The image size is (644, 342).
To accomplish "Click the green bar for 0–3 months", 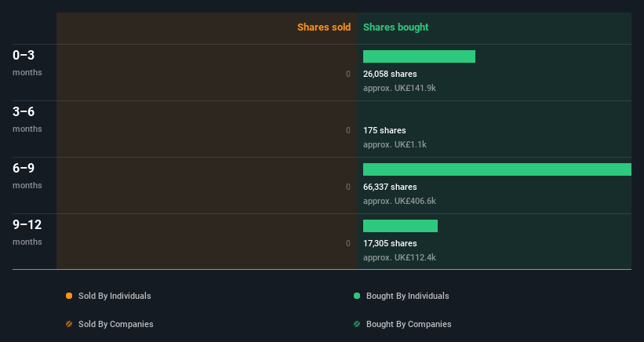I will tap(419, 56).
